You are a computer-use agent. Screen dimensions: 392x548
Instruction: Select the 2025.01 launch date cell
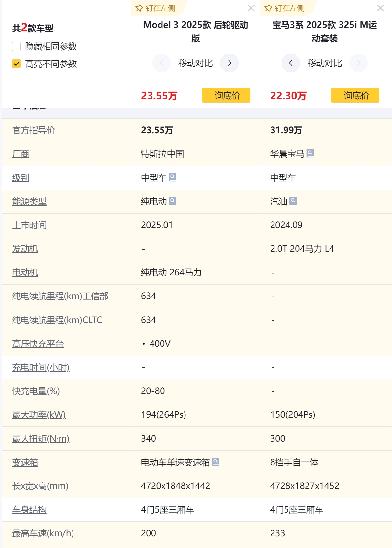point(196,225)
